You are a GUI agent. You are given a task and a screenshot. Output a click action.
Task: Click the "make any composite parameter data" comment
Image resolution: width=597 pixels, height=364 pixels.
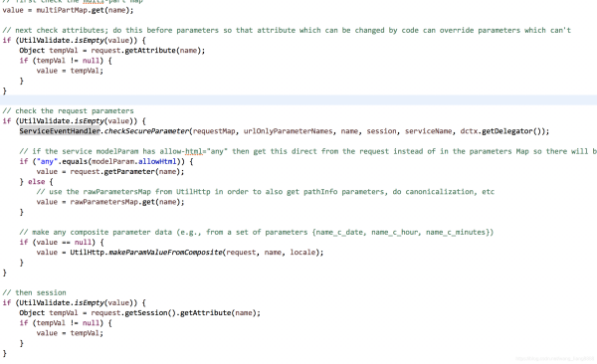click(x=257, y=232)
